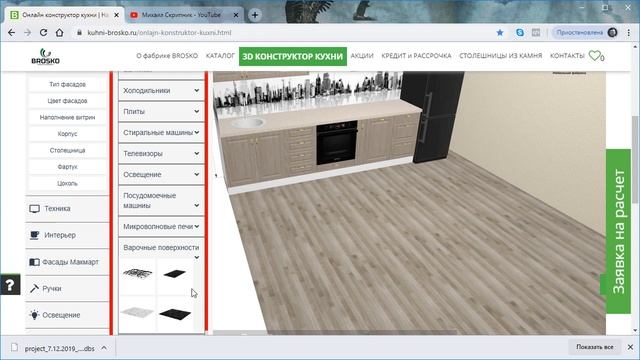Open the Chrome three-dot menu

629,33
